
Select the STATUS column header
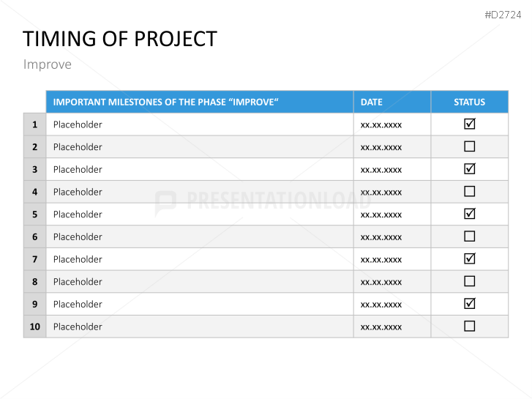pos(469,102)
